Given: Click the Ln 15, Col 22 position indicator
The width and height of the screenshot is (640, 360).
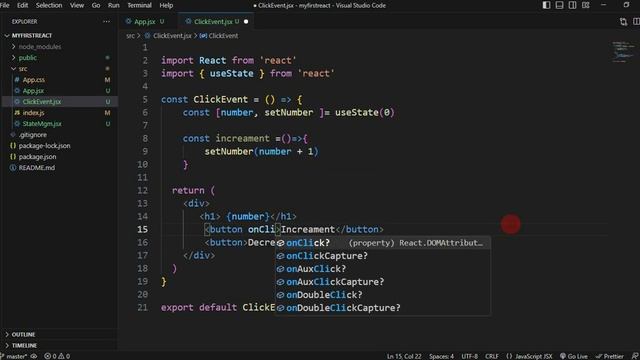Looking at the screenshot, I should 404,356.
